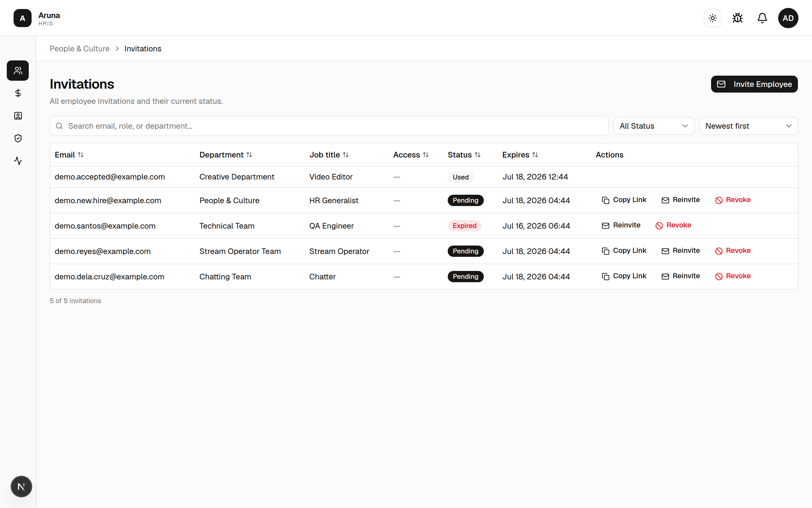The height and width of the screenshot is (508, 812).
Task: Click the HR Generalist job title
Action: (334, 201)
